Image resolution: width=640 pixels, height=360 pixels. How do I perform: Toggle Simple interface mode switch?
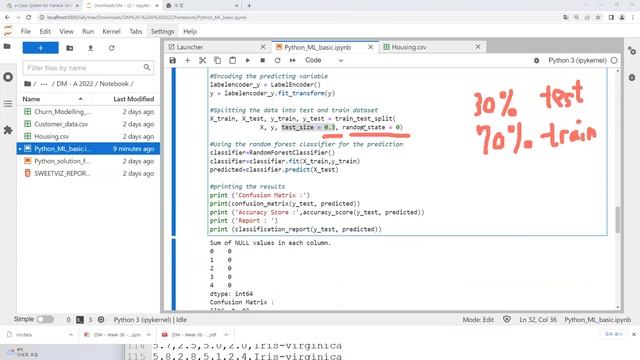coord(45,320)
